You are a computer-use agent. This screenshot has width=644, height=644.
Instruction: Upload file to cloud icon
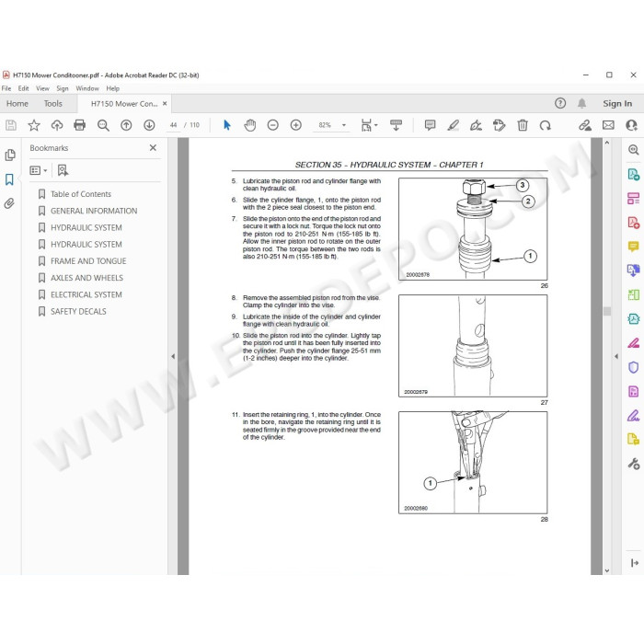coord(57,125)
